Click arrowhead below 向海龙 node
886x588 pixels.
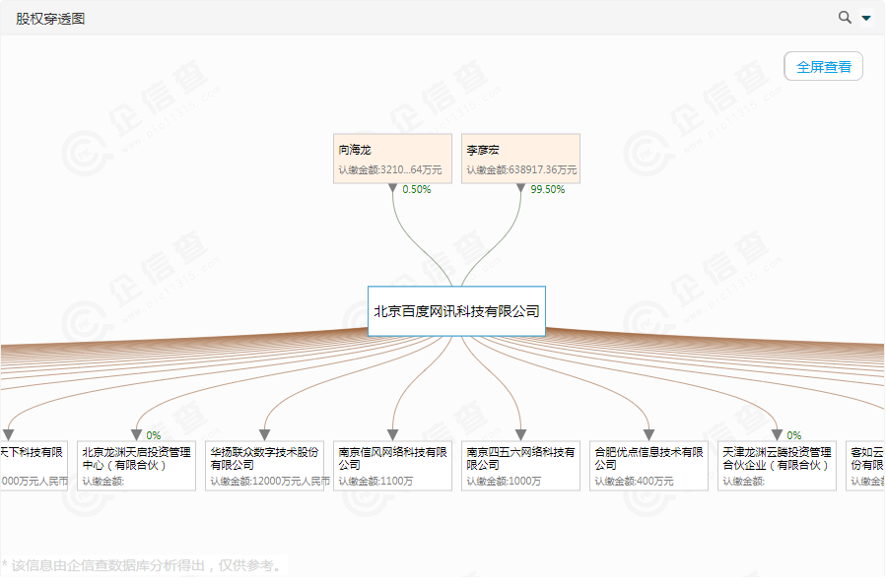click(x=392, y=189)
